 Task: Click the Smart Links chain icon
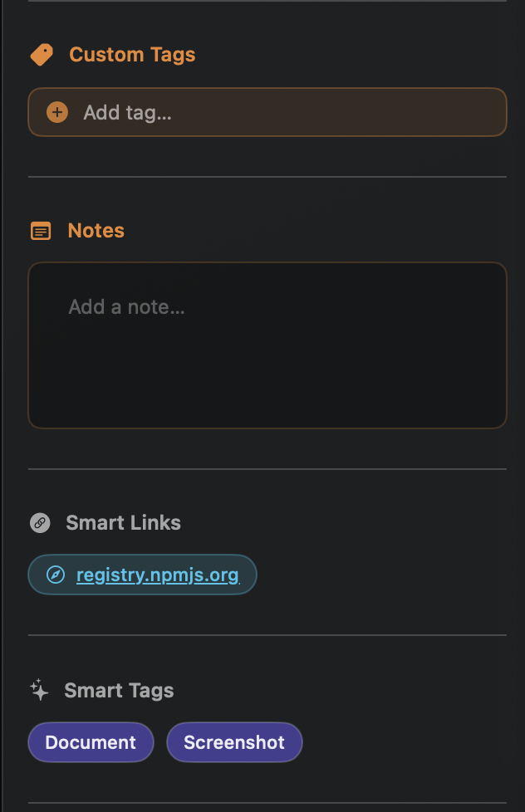click(40, 523)
